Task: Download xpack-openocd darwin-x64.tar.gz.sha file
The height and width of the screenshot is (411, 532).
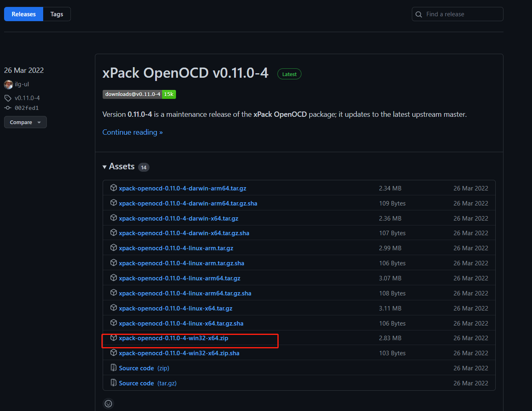Action: (184, 233)
